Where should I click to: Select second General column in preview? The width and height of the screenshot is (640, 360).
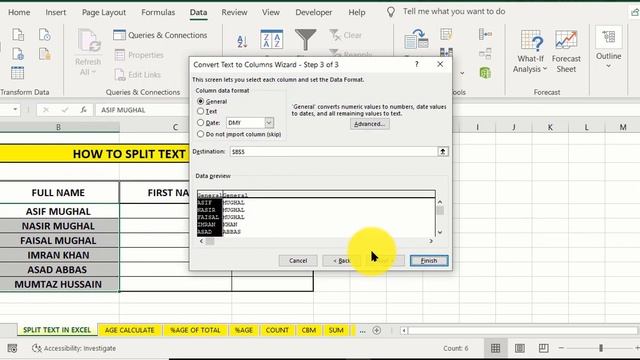235,195
